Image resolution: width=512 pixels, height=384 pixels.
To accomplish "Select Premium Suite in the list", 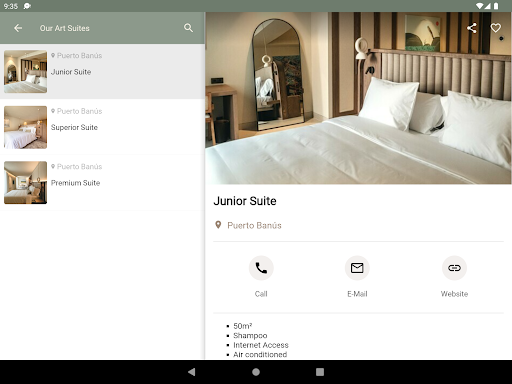I will (x=102, y=183).
